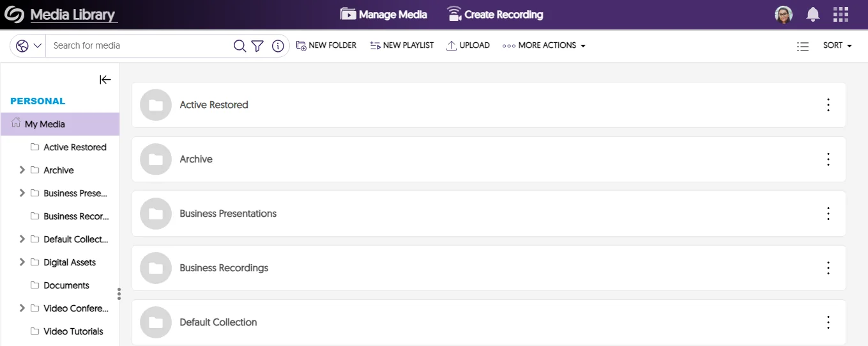The height and width of the screenshot is (346, 868).
Task: Open the user profile avatar
Action: click(x=784, y=15)
